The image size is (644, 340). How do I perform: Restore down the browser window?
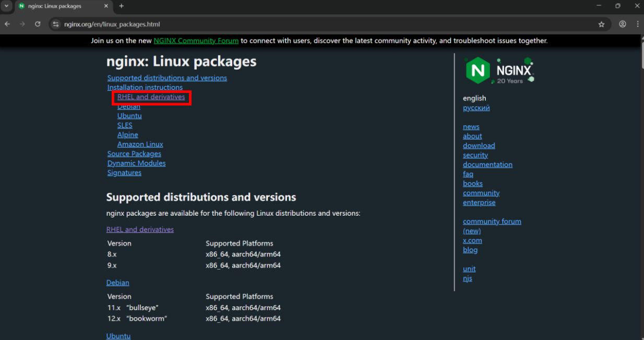coord(618,6)
